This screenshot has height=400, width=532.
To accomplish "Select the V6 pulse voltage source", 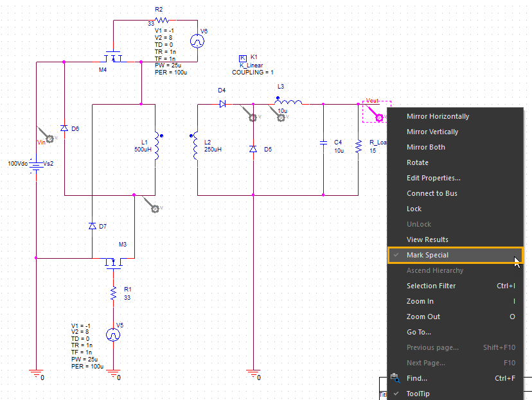I will click(197, 41).
